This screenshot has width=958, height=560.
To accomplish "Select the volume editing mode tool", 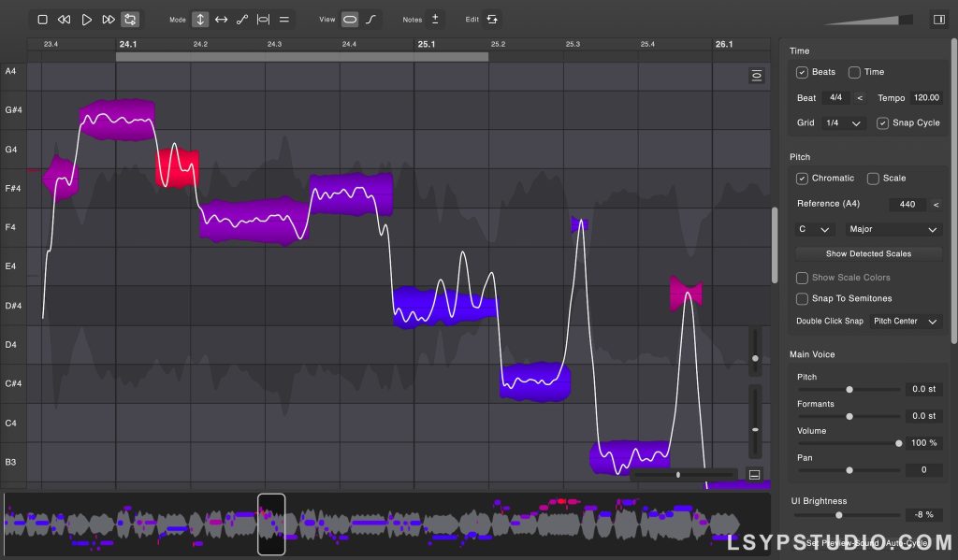I will click(284, 19).
